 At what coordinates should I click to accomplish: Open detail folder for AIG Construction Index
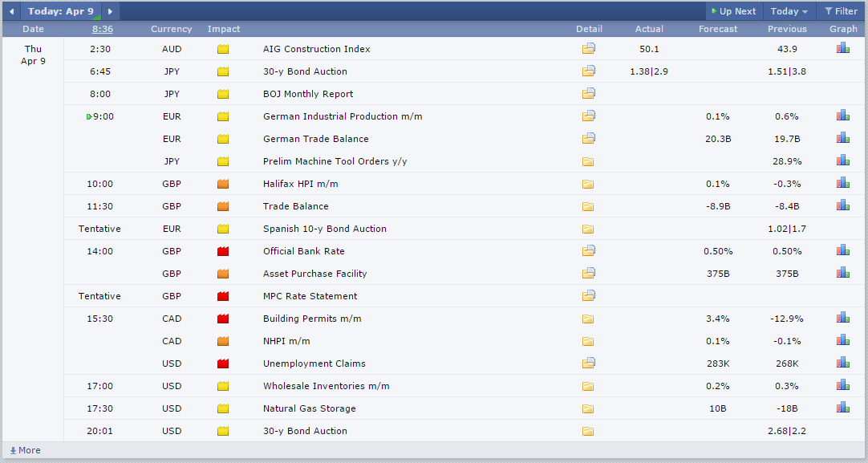tap(589, 49)
